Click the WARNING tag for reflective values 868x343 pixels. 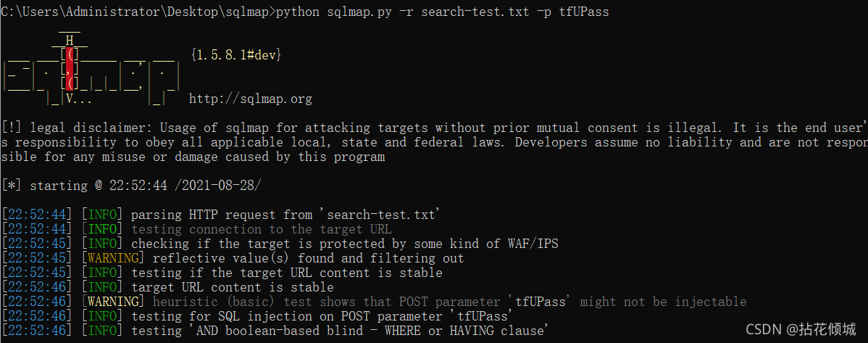pos(113,258)
